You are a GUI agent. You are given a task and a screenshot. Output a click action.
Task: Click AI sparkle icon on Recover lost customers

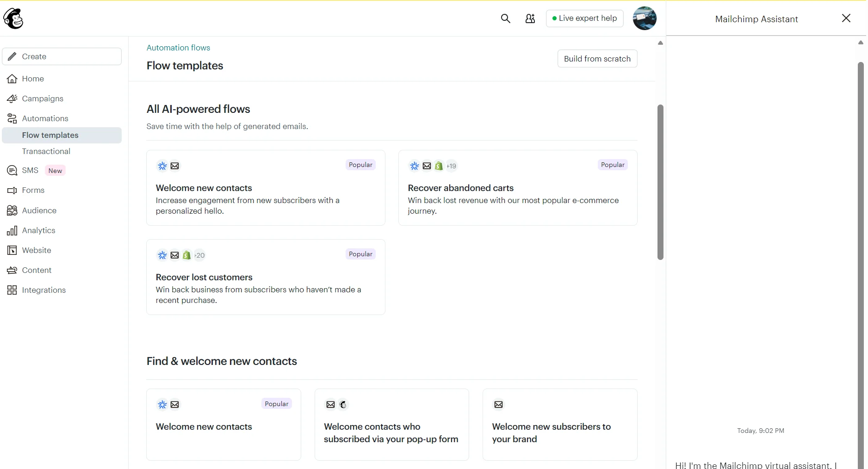(x=162, y=255)
